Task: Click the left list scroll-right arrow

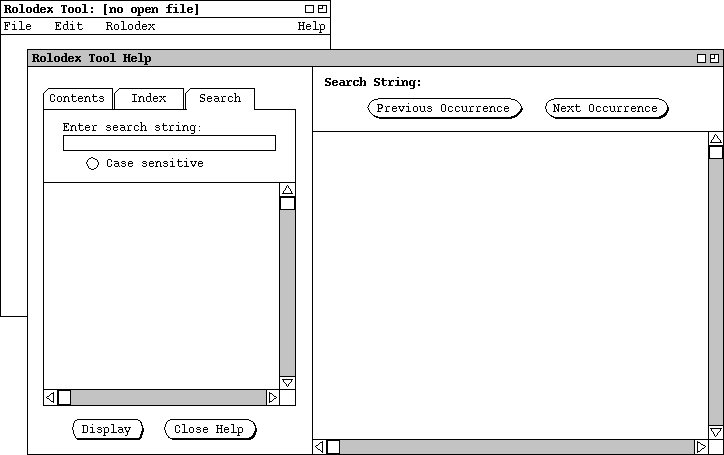Action: coord(272,397)
